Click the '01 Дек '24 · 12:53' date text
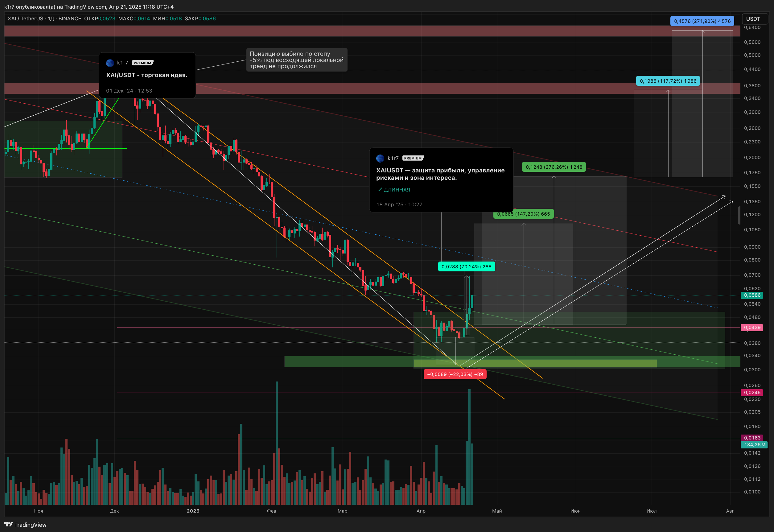The width and height of the screenshot is (774, 532). click(x=129, y=91)
